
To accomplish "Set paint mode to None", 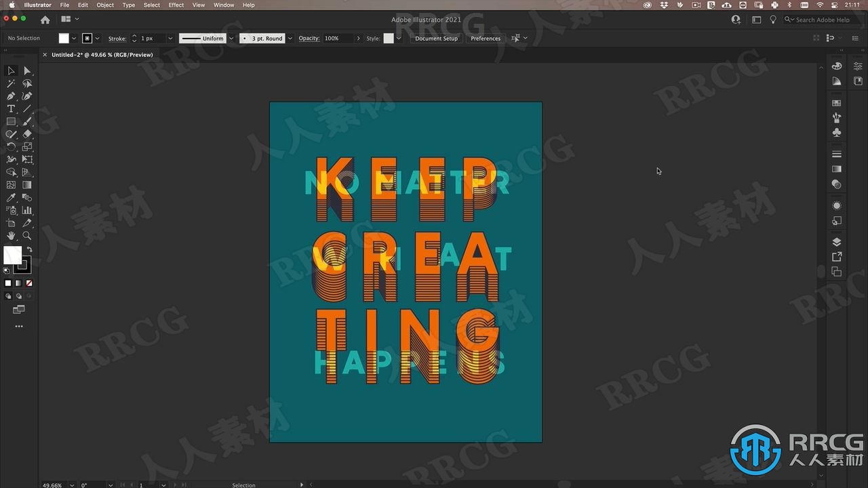I will click(28, 283).
